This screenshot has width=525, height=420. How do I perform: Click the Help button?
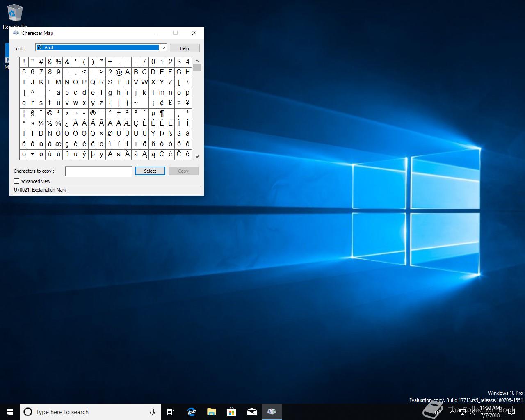tap(185, 48)
